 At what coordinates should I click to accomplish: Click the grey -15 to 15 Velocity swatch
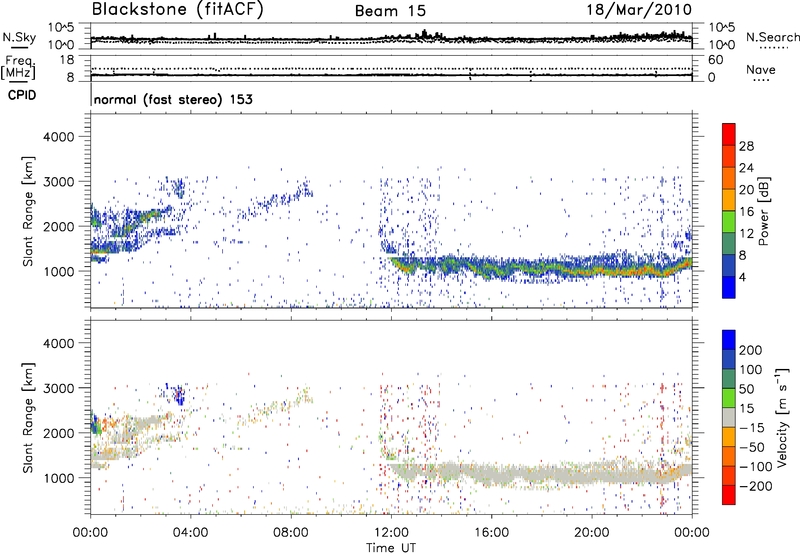[x=729, y=417]
